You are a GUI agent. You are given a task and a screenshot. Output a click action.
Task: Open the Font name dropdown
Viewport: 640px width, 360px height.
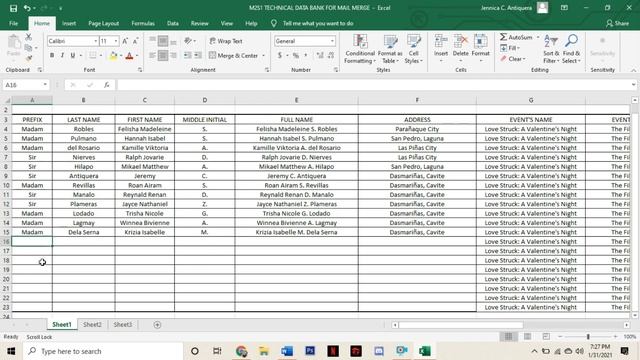click(x=96, y=41)
